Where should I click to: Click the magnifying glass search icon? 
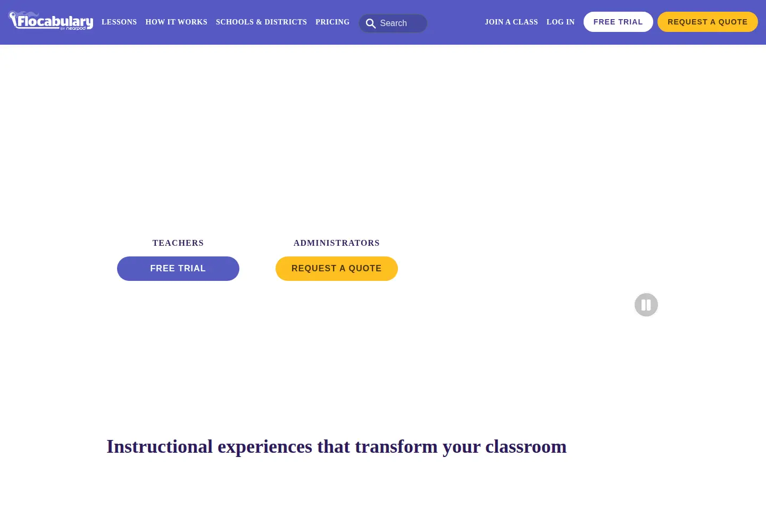[371, 23]
